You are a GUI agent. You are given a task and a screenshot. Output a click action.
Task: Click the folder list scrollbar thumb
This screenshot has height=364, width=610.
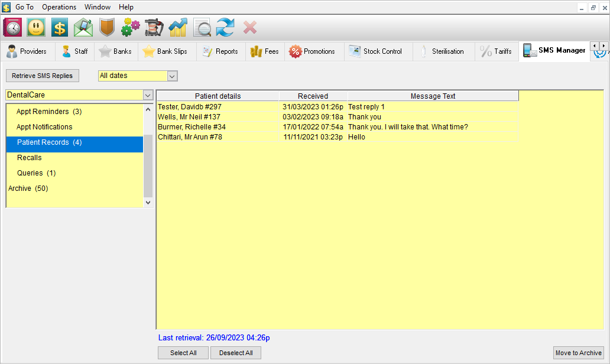pyautogui.click(x=148, y=166)
